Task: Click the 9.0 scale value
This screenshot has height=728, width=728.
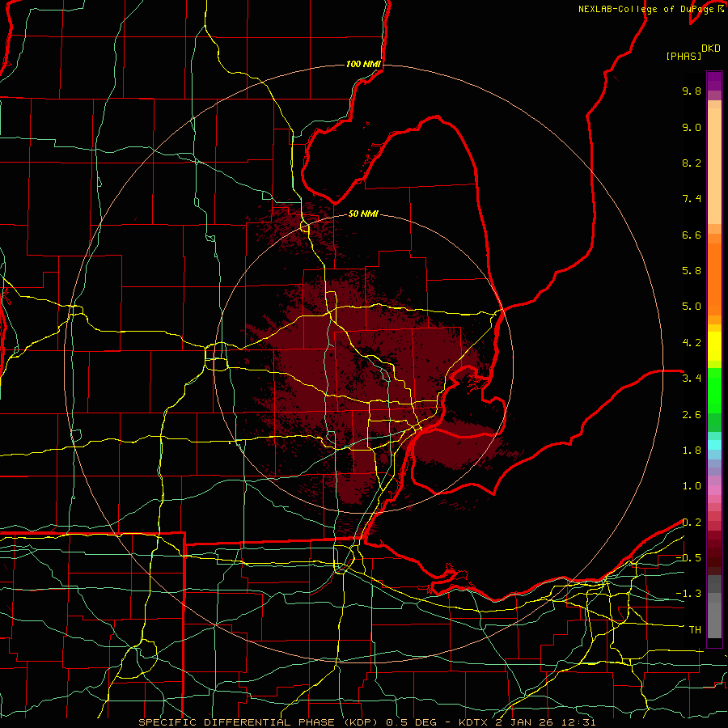Action: (692, 127)
